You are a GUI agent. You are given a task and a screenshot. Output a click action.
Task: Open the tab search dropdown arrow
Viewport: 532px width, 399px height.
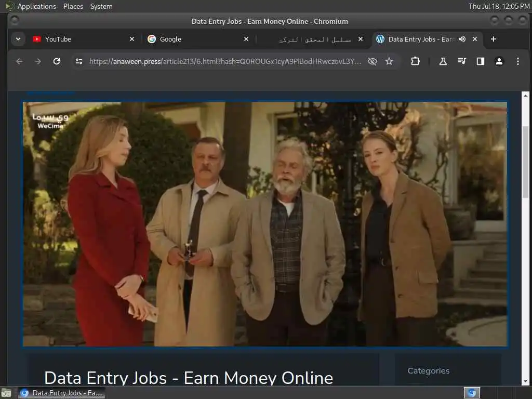point(18,39)
